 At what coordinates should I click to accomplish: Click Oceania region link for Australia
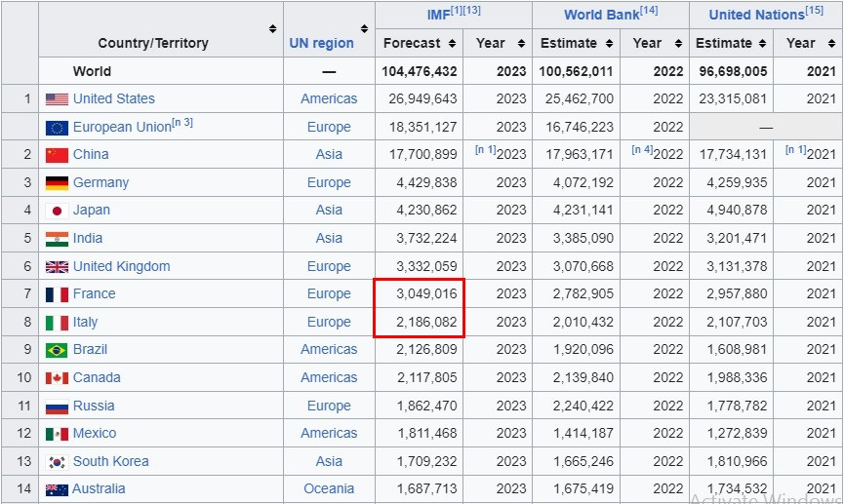[x=329, y=489]
